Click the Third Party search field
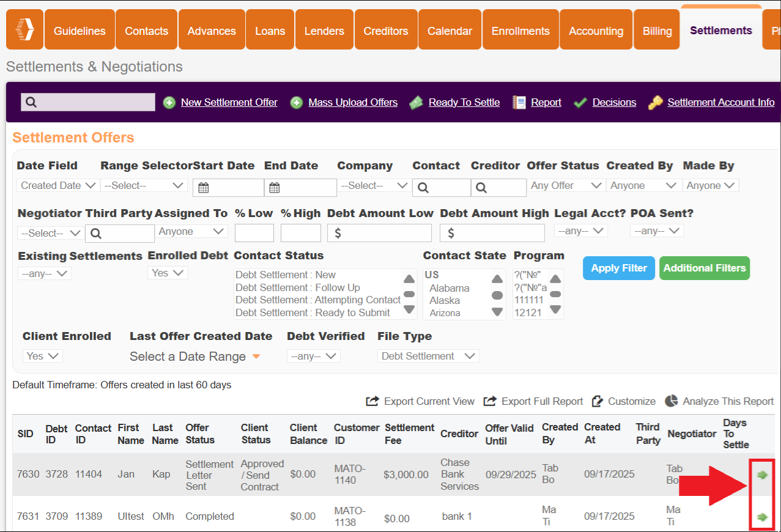Image resolution: width=781 pixels, height=532 pixels. coord(120,234)
